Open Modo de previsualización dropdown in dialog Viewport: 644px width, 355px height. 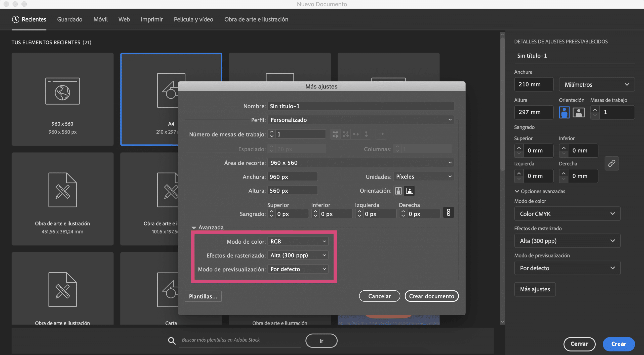coord(298,269)
